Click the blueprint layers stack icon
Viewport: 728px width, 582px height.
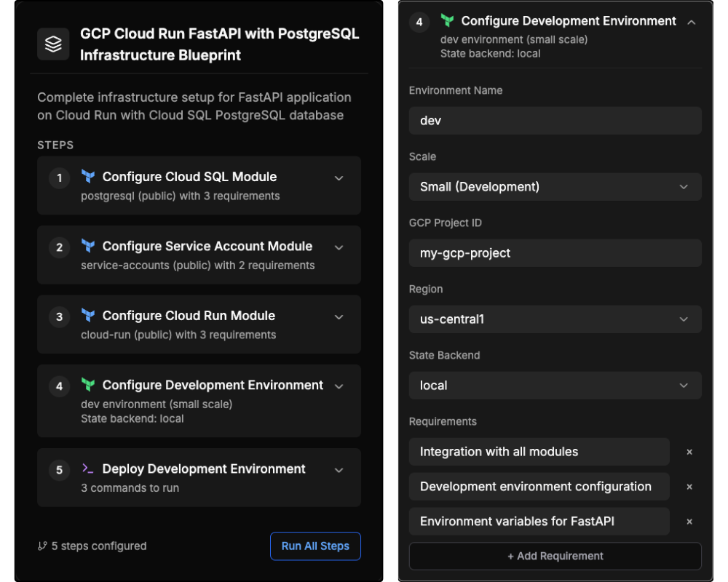pyautogui.click(x=53, y=44)
